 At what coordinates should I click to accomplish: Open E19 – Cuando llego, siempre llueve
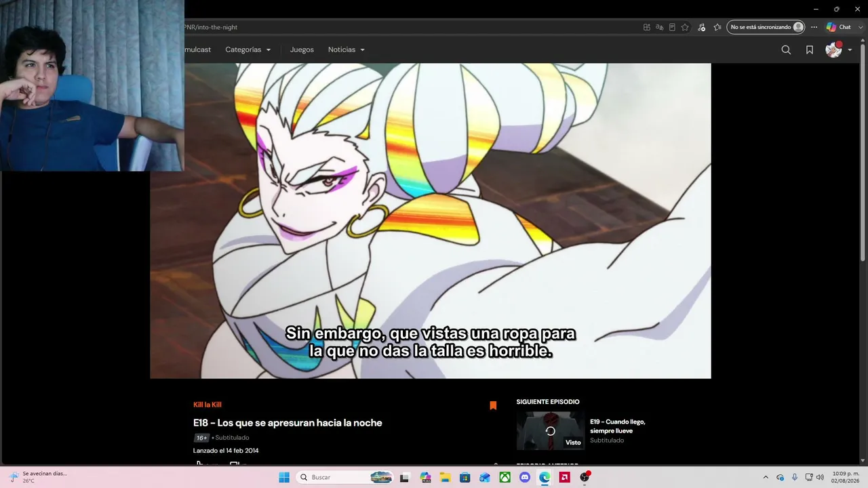click(617, 426)
